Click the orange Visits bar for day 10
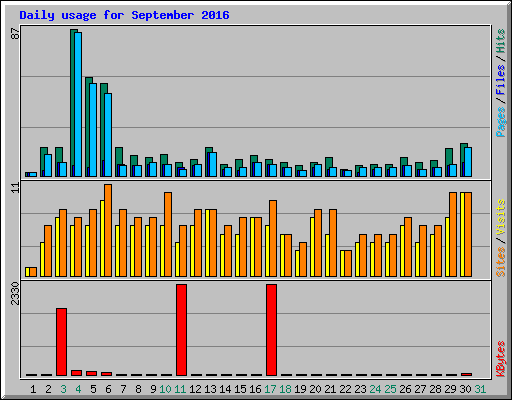 pos(168,234)
